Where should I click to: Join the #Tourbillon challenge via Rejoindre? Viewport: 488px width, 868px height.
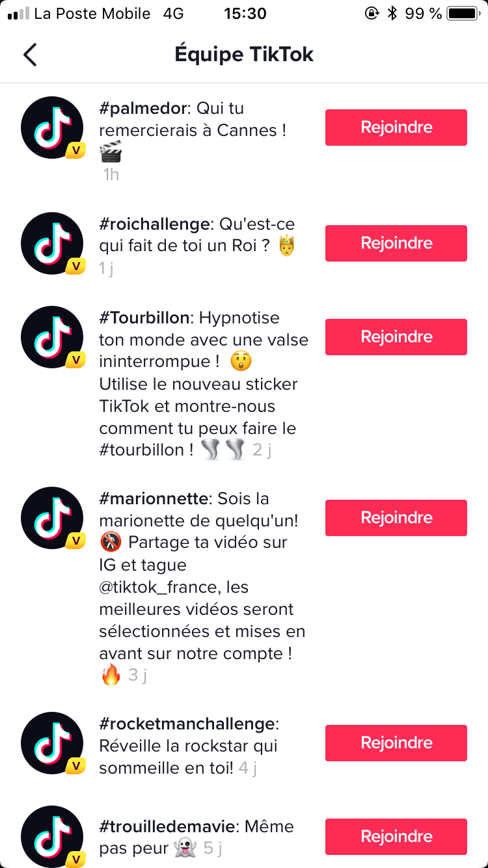pyautogui.click(x=396, y=337)
